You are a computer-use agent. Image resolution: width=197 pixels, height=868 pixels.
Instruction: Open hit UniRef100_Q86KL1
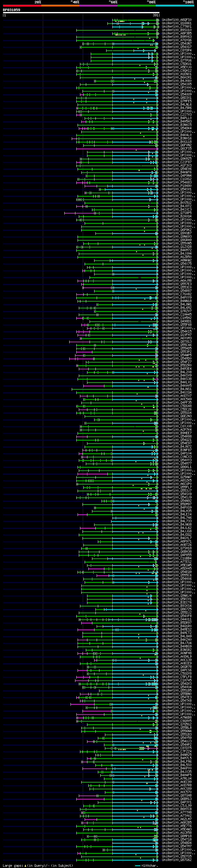tap(177, 467)
